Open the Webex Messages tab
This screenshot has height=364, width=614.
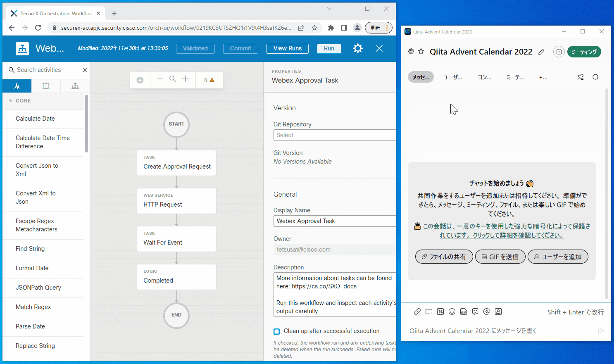pos(421,77)
